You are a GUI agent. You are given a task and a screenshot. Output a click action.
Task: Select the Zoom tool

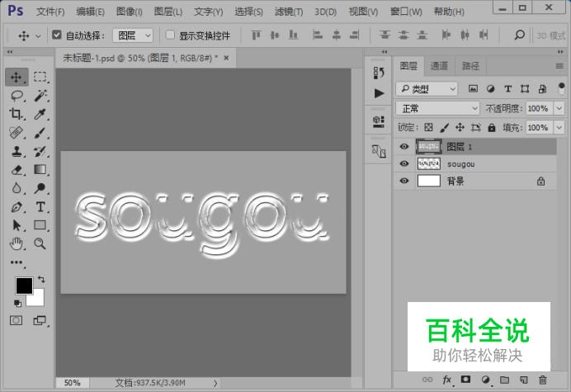tap(40, 243)
